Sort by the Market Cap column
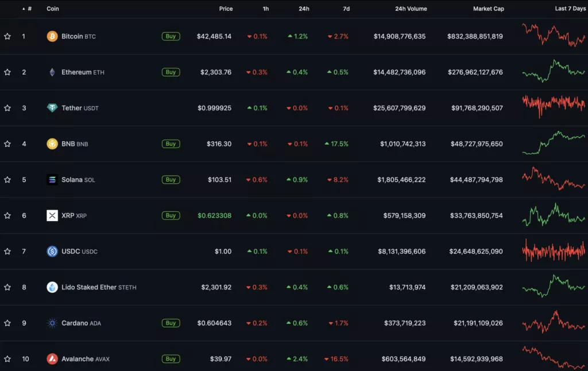 point(488,9)
